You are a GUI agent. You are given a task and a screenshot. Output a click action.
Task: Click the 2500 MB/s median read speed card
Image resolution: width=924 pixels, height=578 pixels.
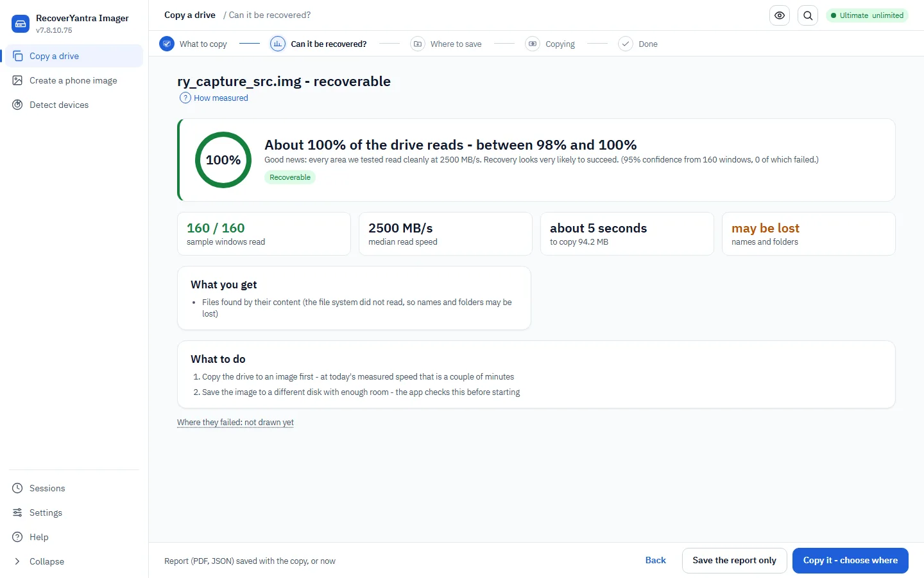pyautogui.click(x=445, y=234)
